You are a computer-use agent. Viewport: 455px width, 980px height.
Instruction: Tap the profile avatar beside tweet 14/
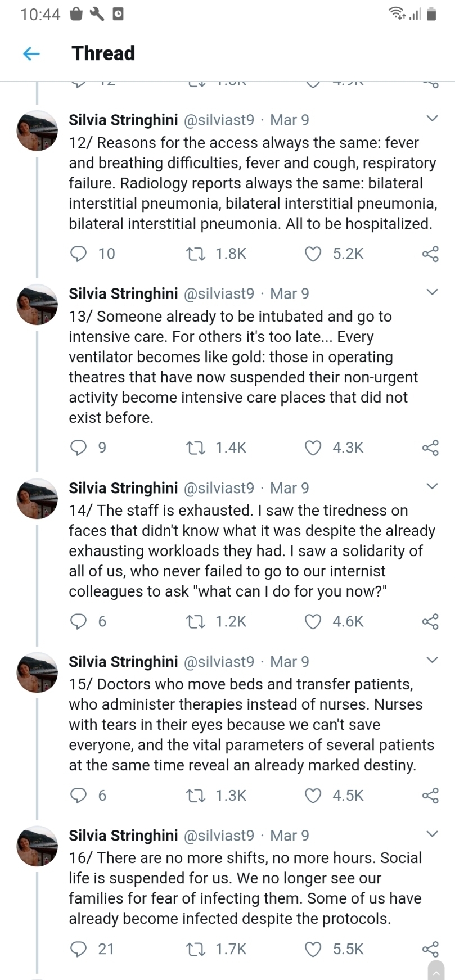(x=37, y=499)
